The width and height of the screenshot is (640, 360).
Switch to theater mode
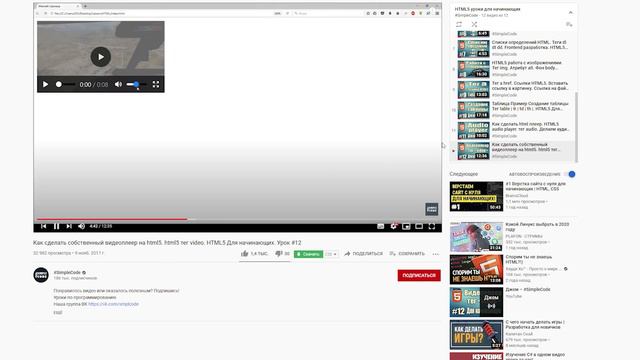click(419, 226)
